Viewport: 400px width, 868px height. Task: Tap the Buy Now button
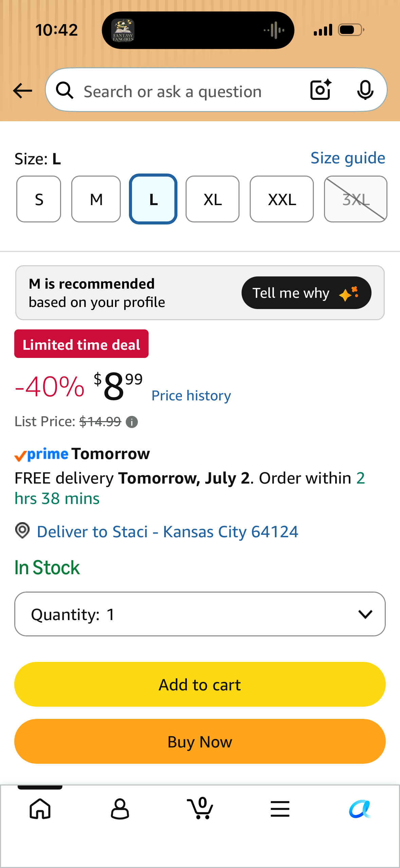(x=200, y=741)
